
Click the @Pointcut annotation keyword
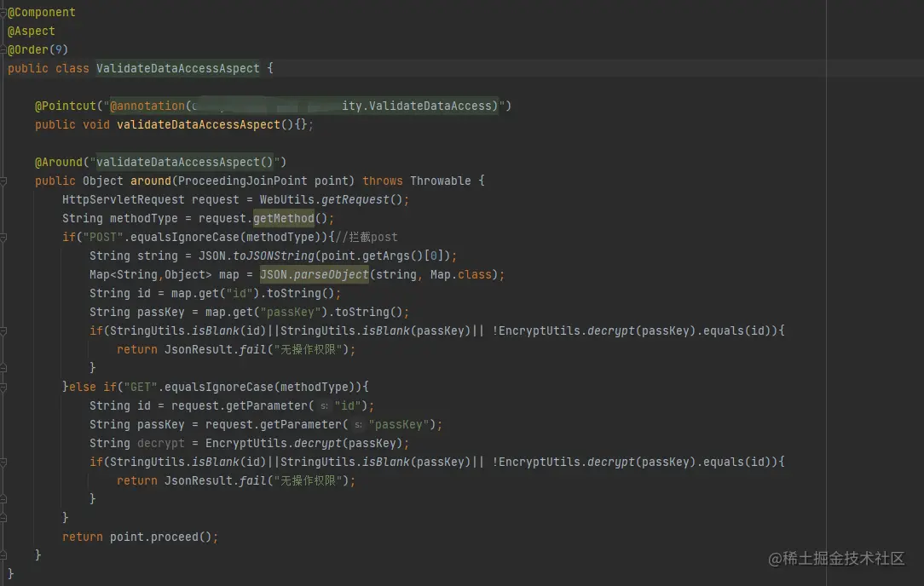66,106
